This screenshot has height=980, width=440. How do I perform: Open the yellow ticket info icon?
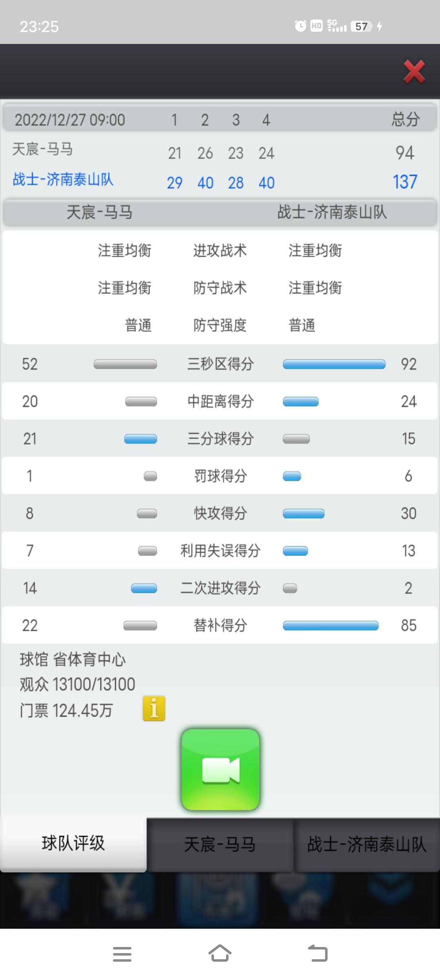click(x=154, y=709)
